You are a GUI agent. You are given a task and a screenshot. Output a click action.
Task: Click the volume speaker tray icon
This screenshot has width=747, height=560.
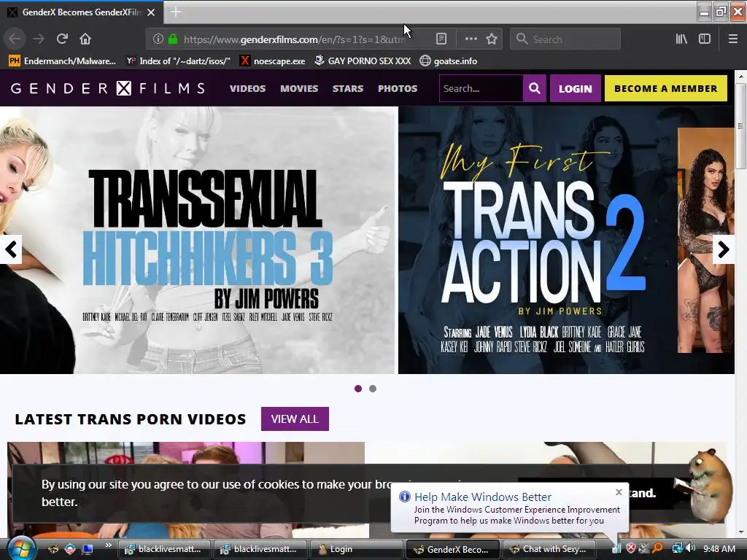tap(690, 548)
